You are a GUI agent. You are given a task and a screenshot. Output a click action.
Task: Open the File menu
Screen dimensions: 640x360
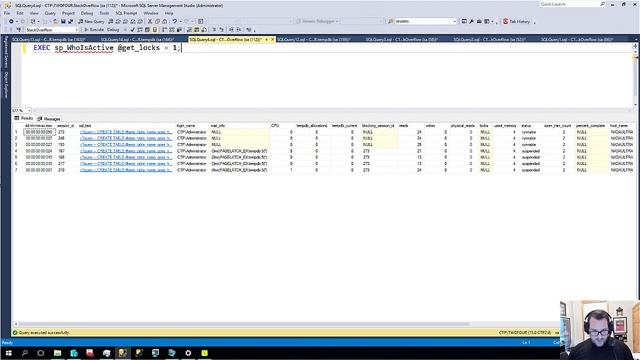7,13
